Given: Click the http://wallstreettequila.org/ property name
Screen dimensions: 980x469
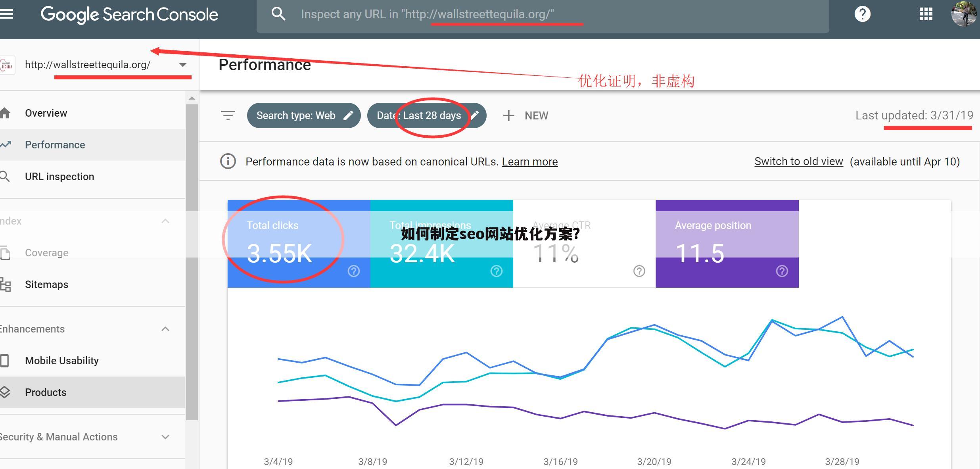Looking at the screenshot, I should 88,65.
